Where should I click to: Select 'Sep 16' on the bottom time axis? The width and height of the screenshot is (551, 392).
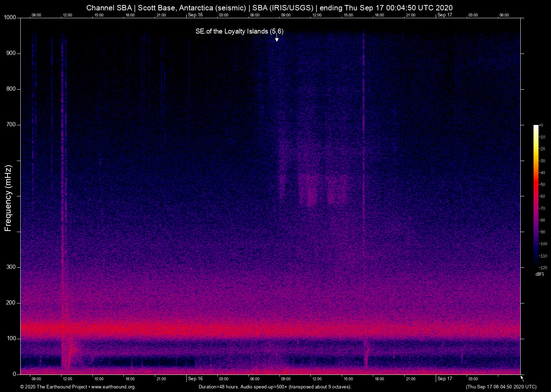tap(195, 379)
